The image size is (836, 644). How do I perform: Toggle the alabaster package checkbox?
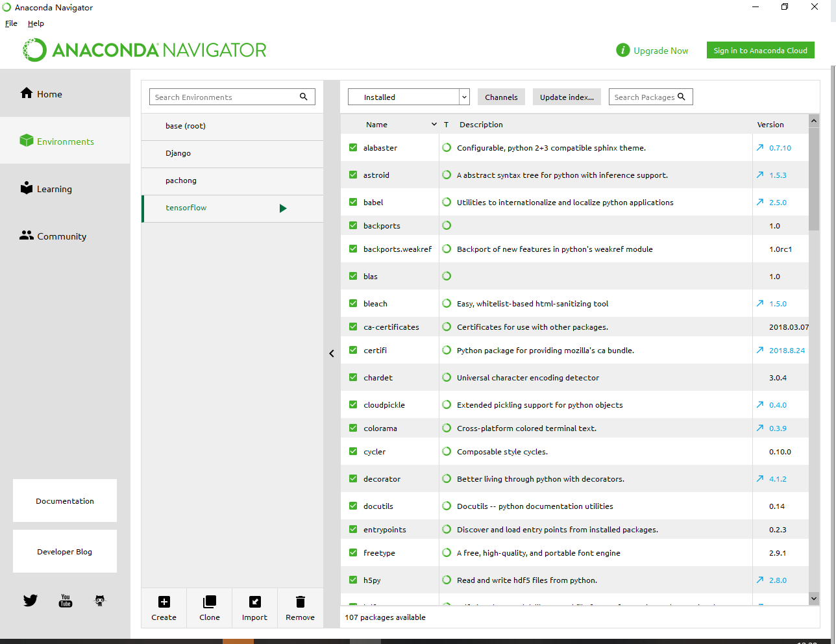coord(353,147)
